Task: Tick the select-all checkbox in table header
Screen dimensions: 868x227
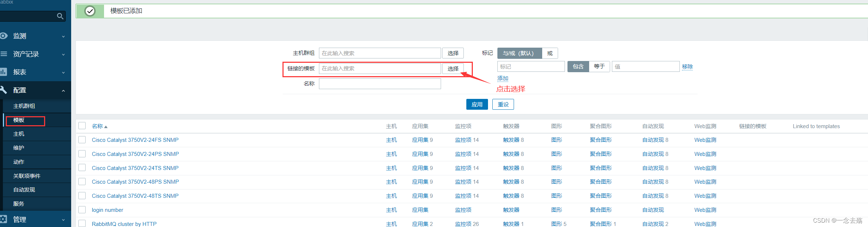Action: (82, 126)
